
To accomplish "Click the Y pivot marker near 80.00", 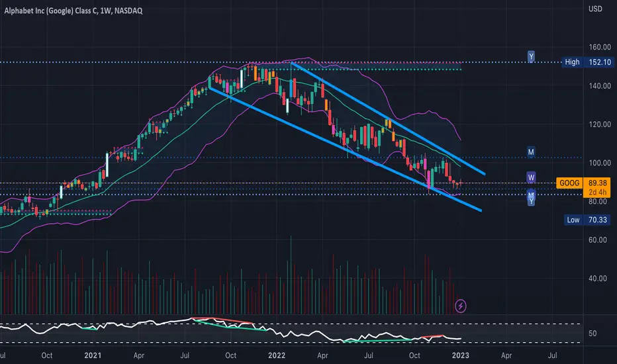I will (x=531, y=201).
